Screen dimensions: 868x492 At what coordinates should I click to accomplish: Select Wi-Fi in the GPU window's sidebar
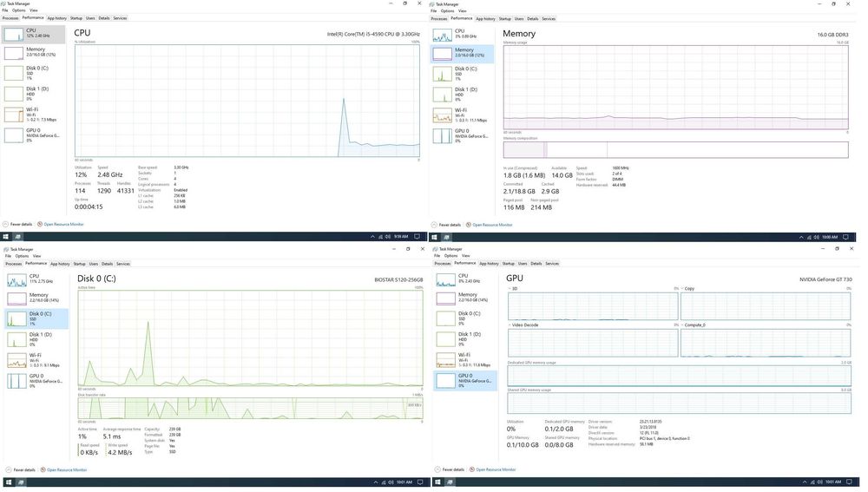(x=465, y=360)
